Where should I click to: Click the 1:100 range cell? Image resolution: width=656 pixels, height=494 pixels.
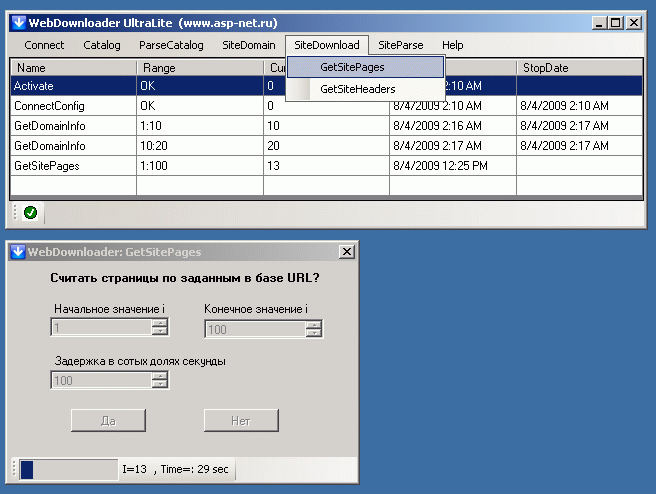[200, 166]
